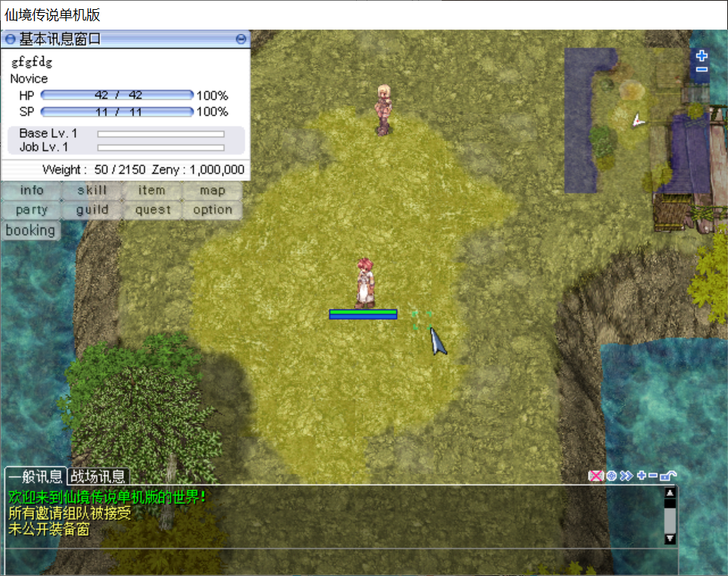Zoom out the minimap with minus icon
728x576 pixels.
(701, 70)
